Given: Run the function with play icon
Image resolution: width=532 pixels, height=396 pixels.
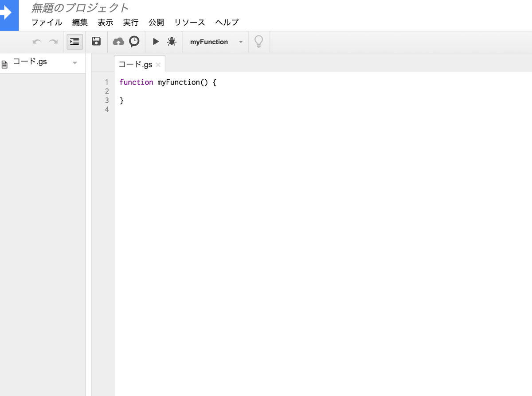Looking at the screenshot, I should [156, 42].
